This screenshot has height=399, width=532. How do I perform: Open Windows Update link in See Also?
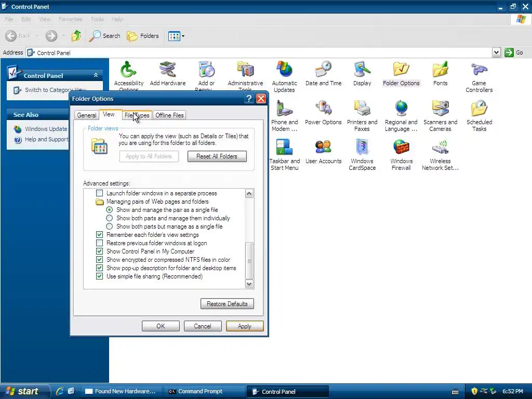click(x=46, y=129)
